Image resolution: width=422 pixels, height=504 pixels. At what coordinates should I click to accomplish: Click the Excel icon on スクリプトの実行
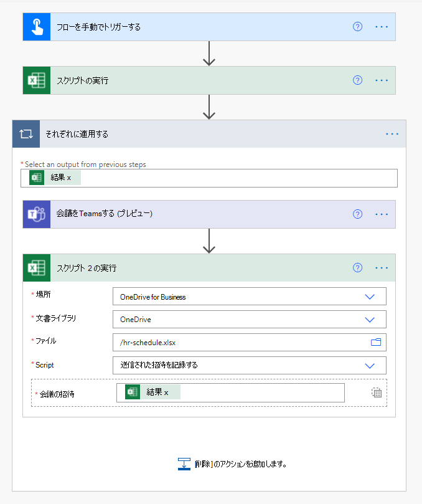(x=36, y=80)
